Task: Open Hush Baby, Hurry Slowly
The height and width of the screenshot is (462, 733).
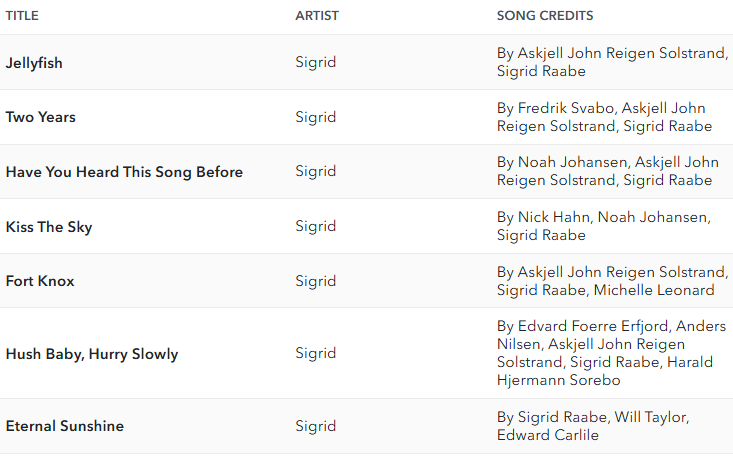Action: (x=92, y=354)
